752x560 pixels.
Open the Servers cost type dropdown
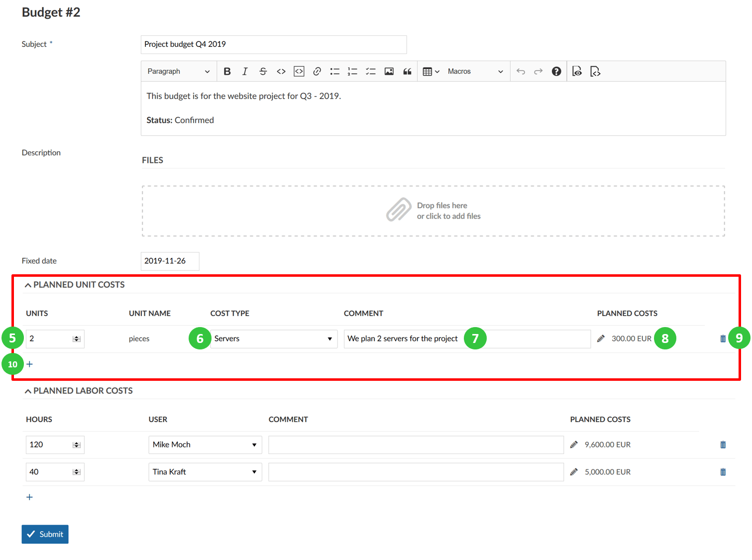coord(274,338)
